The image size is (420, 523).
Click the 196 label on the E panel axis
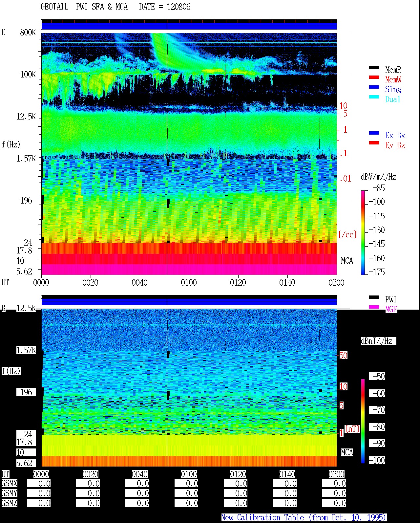(x=26, y=200)
